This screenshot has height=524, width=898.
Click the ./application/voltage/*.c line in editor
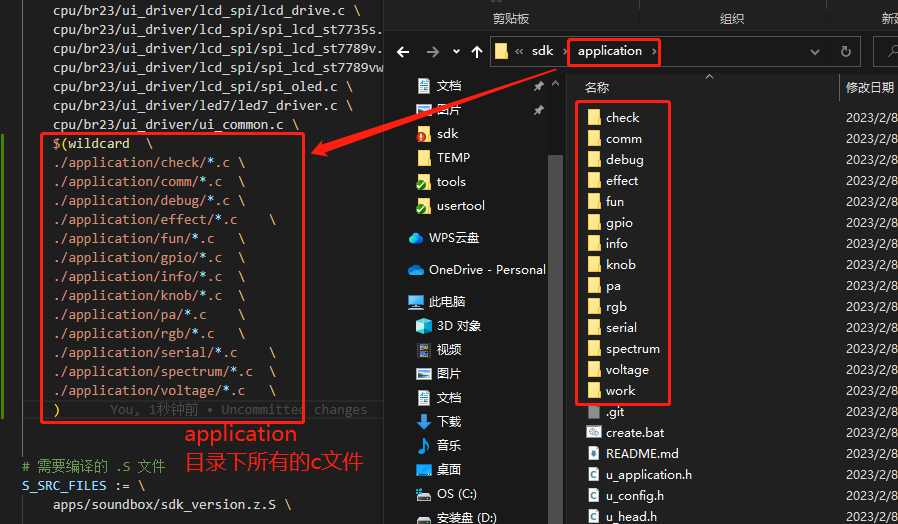coord(164,391)
